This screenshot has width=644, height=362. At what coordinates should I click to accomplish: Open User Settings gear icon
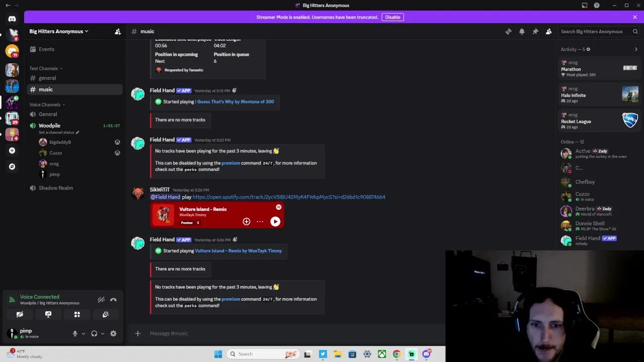point(113,333)
